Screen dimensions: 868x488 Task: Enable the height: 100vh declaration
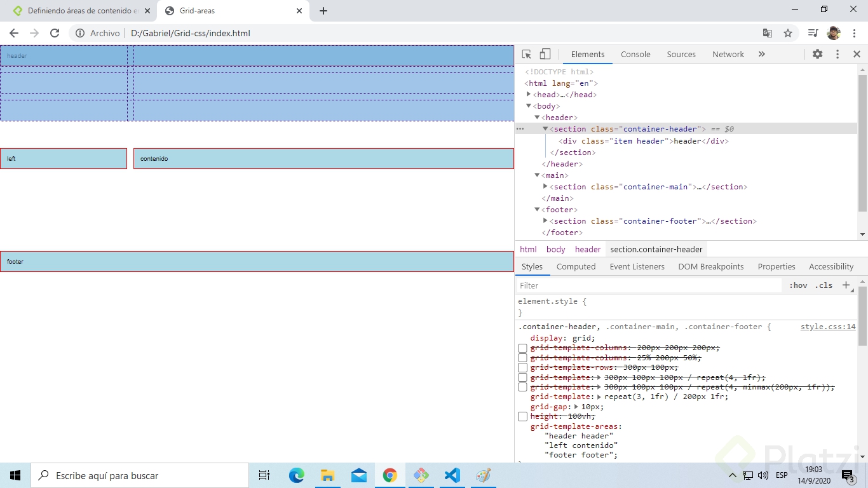pyautogui.click(x=522, y=417)
